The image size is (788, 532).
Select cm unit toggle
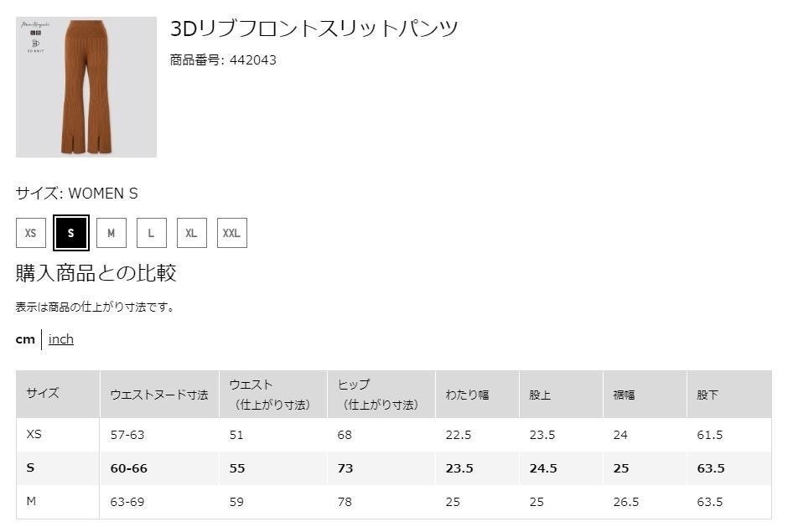pyautogui.click(x=25, y=339)
